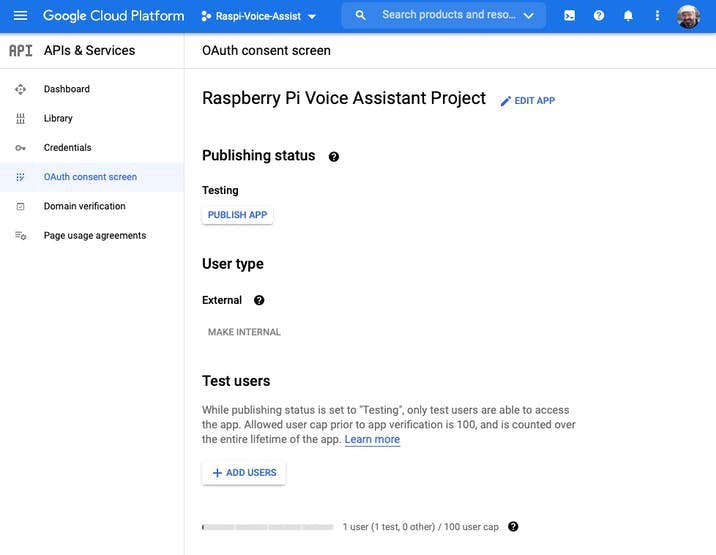View notifications bell
Screen dimensions: 716x555
[x=628, y=16]
